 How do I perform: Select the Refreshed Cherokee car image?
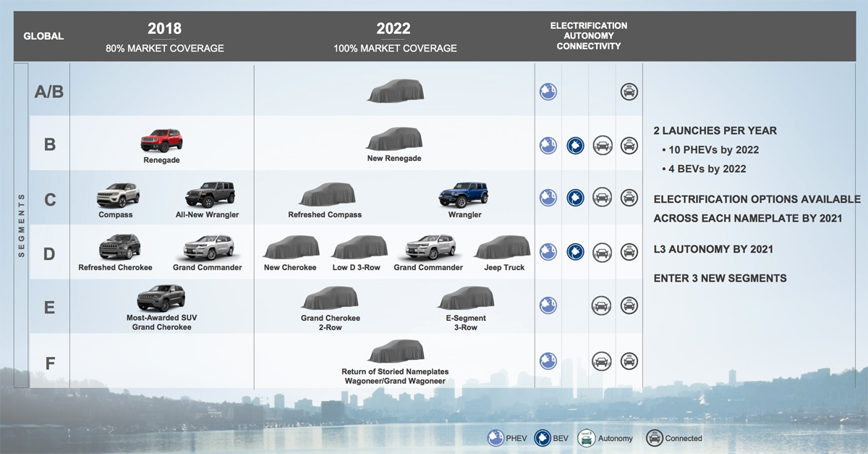click(120, 247)
